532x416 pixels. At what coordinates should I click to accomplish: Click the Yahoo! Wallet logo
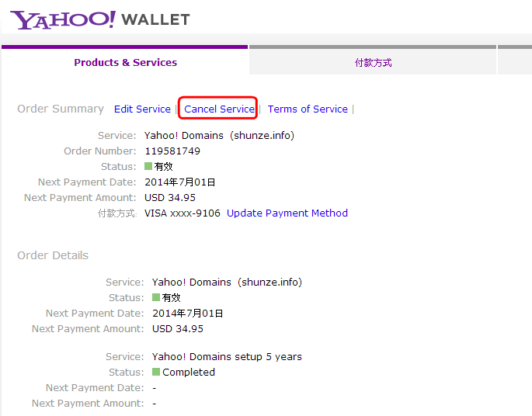pyautogui.click(x=99, y=19)
